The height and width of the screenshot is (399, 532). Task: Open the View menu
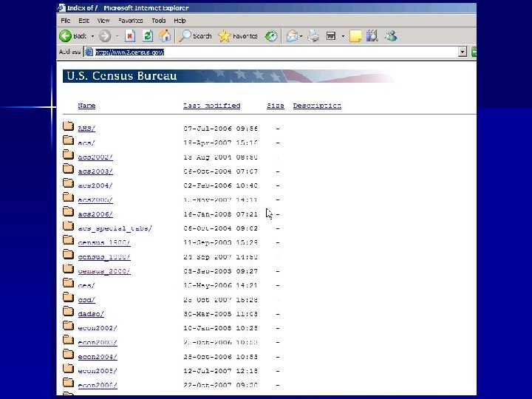[x=103, y=21]
